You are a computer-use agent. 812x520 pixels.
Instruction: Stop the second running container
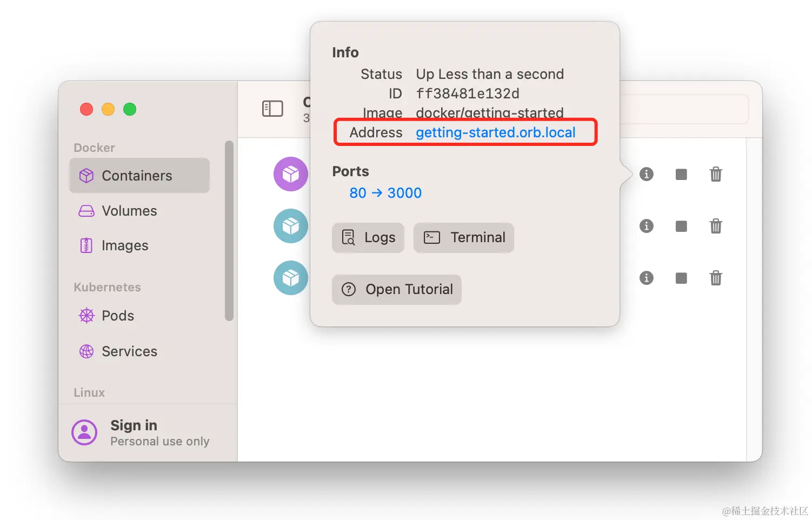point(681,226)
